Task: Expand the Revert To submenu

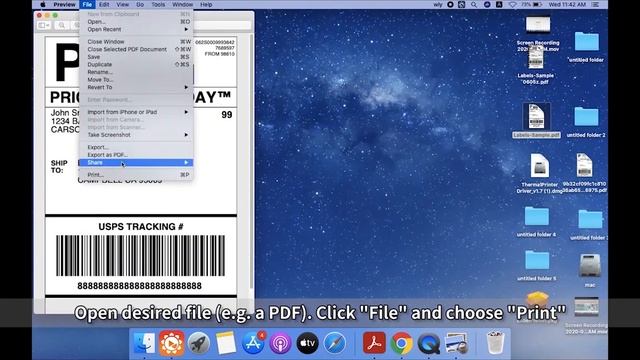Action: (x=136, y=87)
